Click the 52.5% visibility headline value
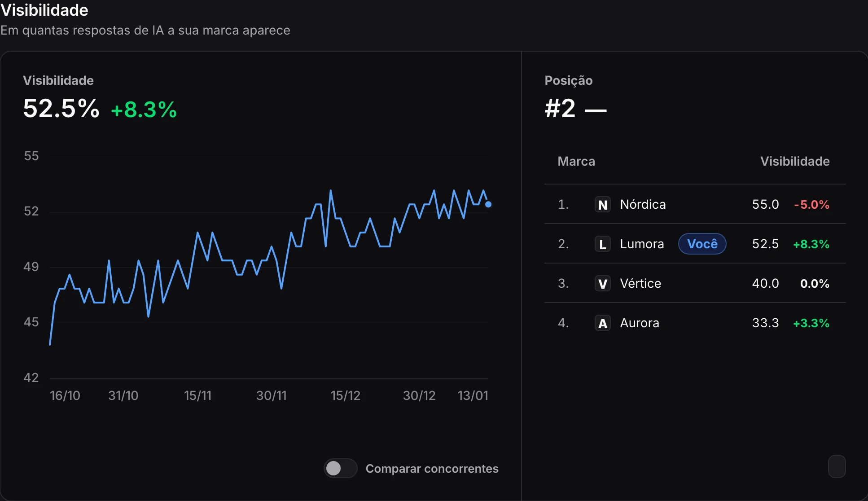 click(61, 109)
